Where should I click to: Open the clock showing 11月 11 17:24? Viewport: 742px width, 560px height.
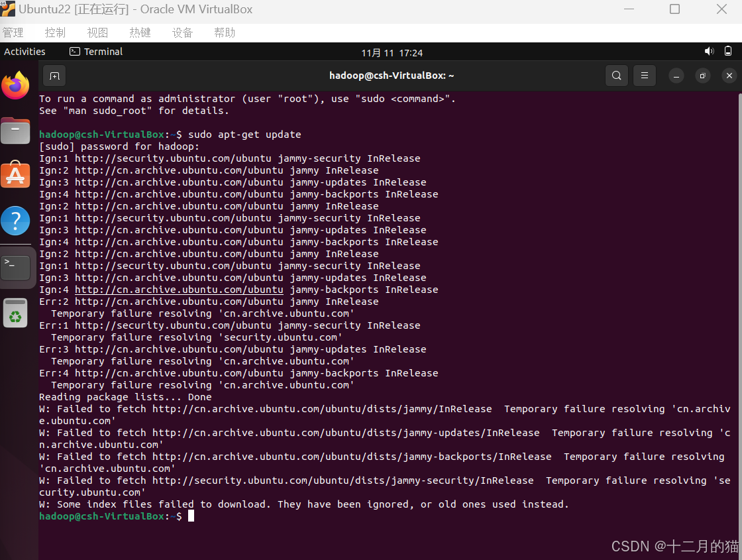392,53
